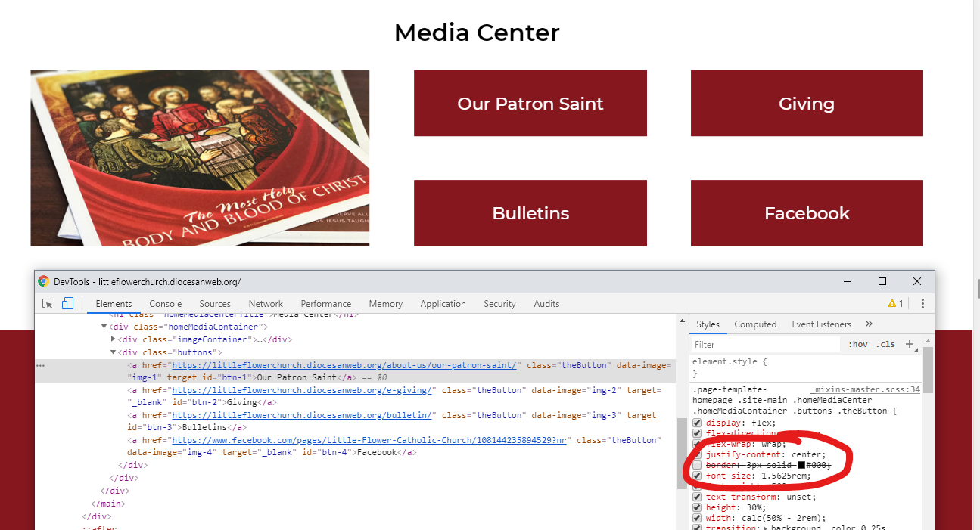980x530 pixels.
Task: Click the ellipsis beside the selected node
Action: 40,365
